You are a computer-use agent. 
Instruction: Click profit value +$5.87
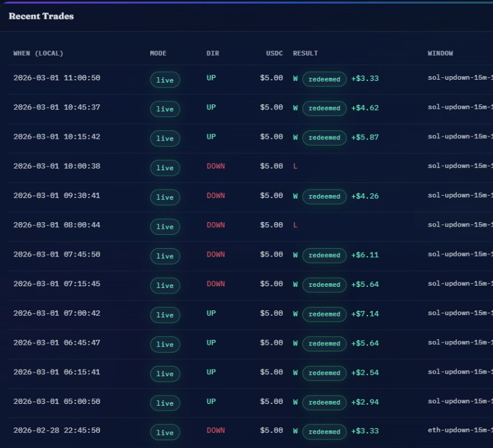pyautogui.click(x=365, y=137)
